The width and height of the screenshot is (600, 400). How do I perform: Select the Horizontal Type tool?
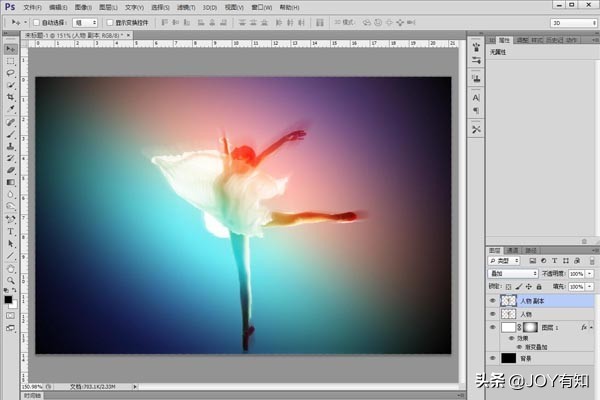pos(10,230)
